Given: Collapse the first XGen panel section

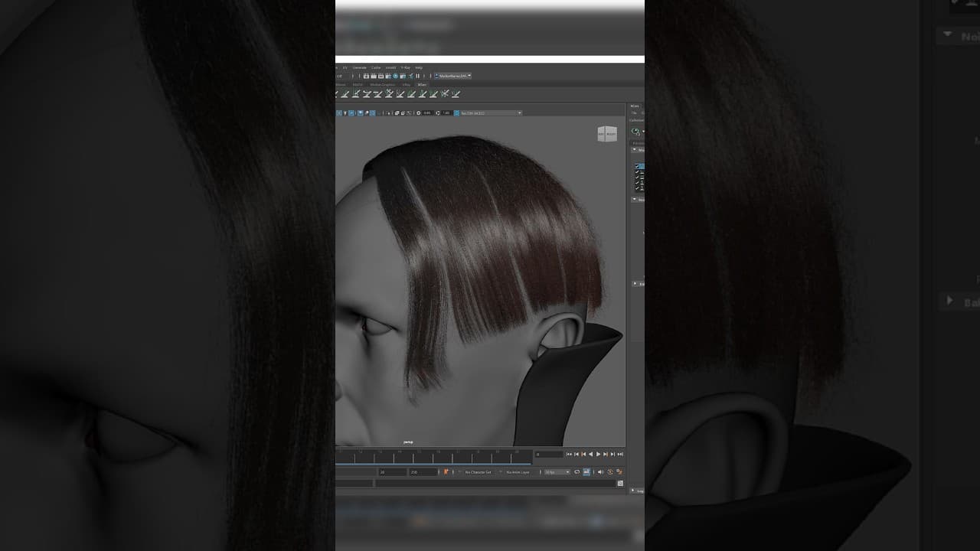Looking at the screenshot, I should (x=634, y=150).
